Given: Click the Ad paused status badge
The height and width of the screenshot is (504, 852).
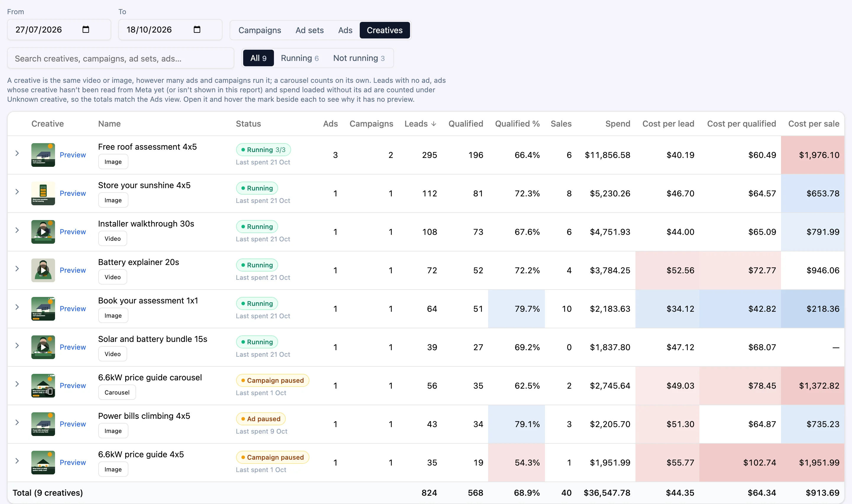Looking at the screenshot, I should click(261, 419).
